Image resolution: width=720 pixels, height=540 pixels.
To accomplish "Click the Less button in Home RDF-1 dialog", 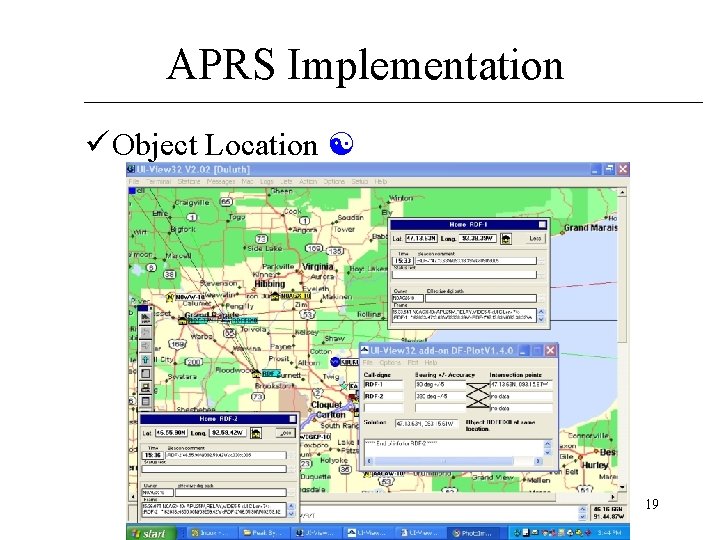I will tap(535, 239).
